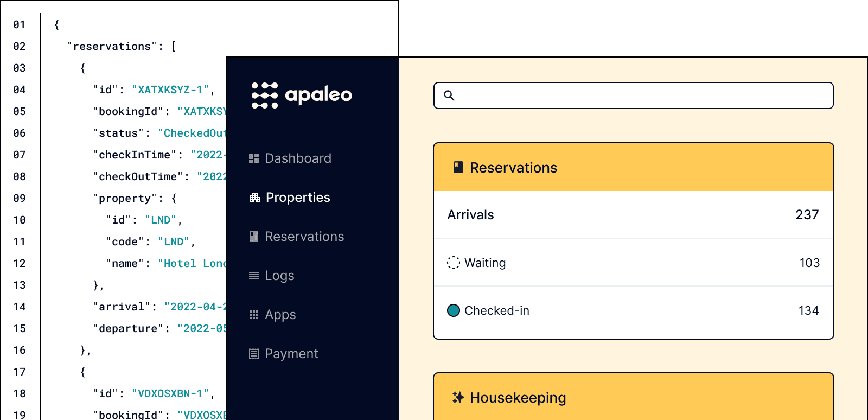
Task: Click the Logs lines icon
Action: (254, 276)
